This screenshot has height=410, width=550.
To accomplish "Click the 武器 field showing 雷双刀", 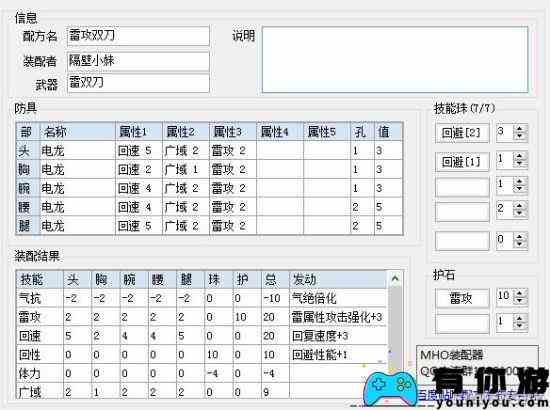I will pyautogui.click(x=138, y=83).
